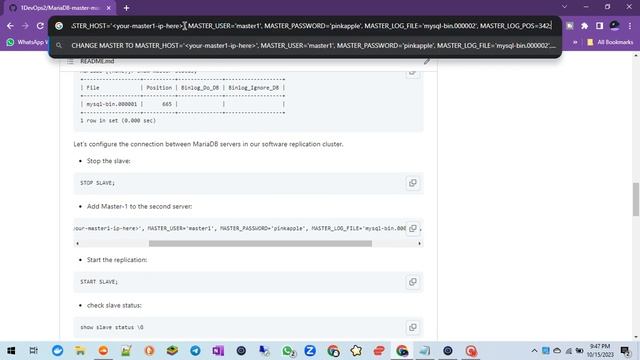The height and width of the screenshot is (360, 640).
Task: Click the code block horizontal scrollbar thumb
Action: click(260, 243)
